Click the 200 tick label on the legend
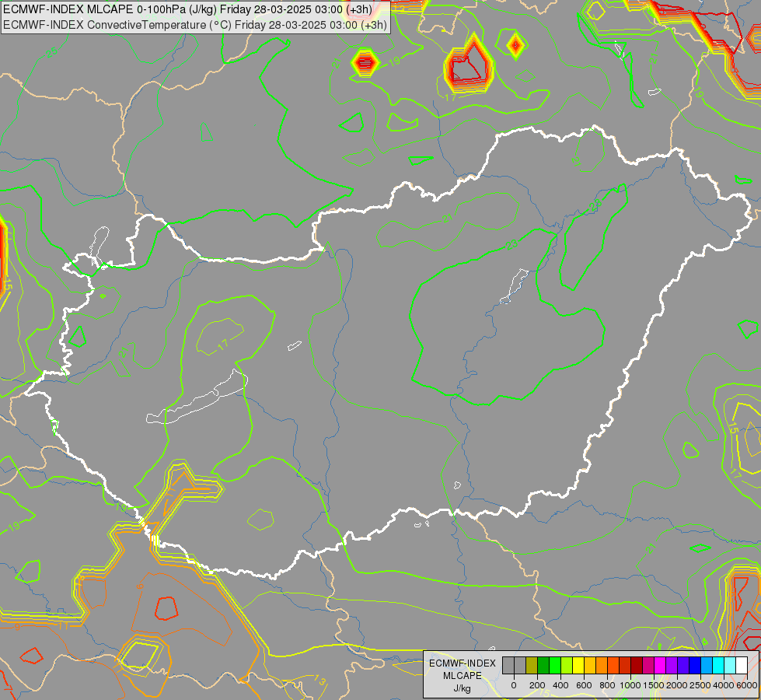This screenshot has width=761, height=700. pos(537,685)
